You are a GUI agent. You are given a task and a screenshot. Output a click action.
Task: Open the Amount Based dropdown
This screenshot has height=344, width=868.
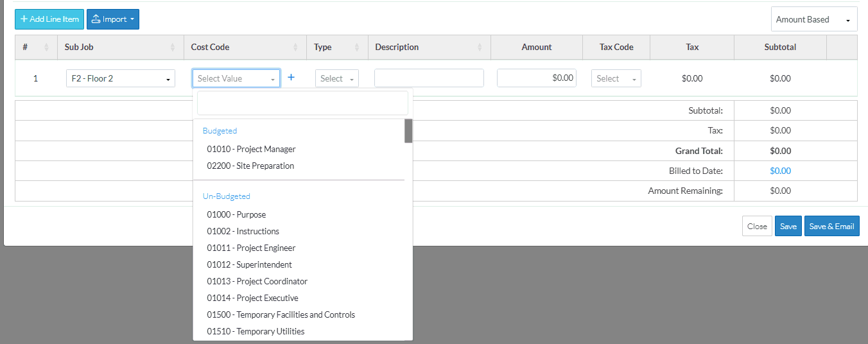coord(813,19)
